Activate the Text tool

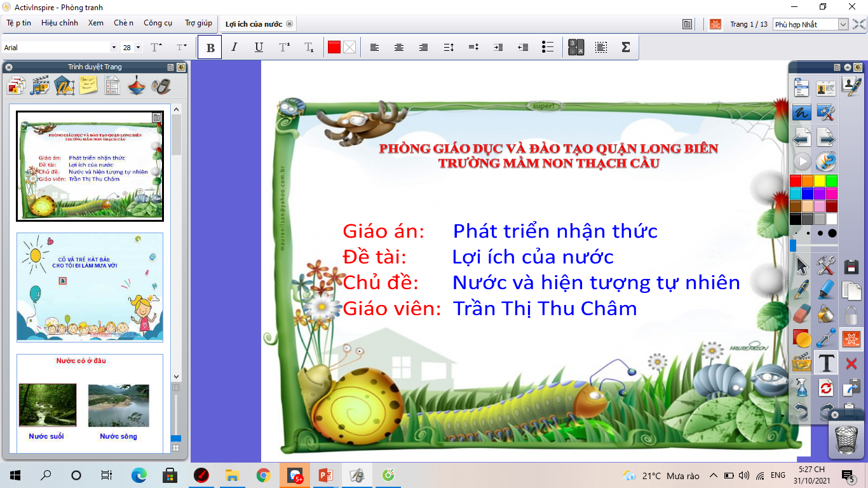(826, 363)
